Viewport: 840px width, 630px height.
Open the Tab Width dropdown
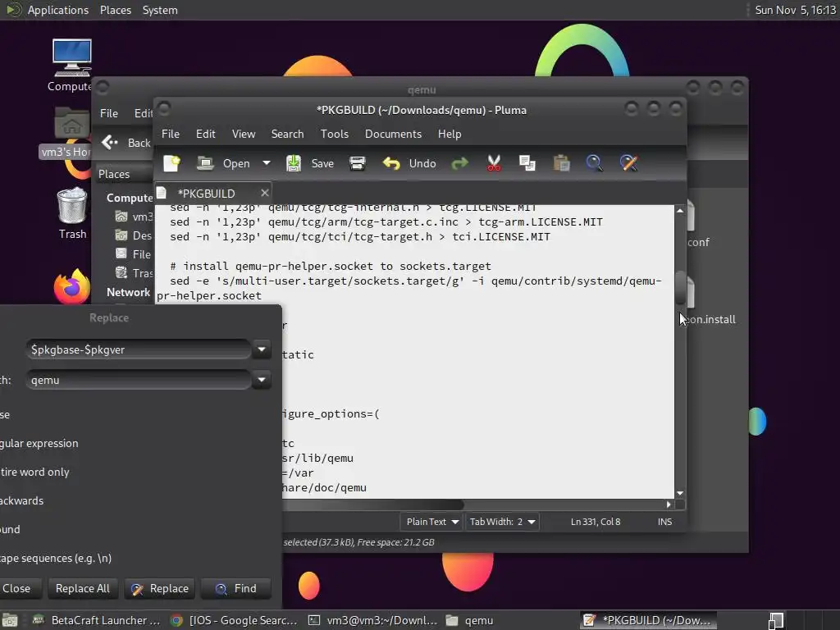pyautogui.click(x=502, y=522)
